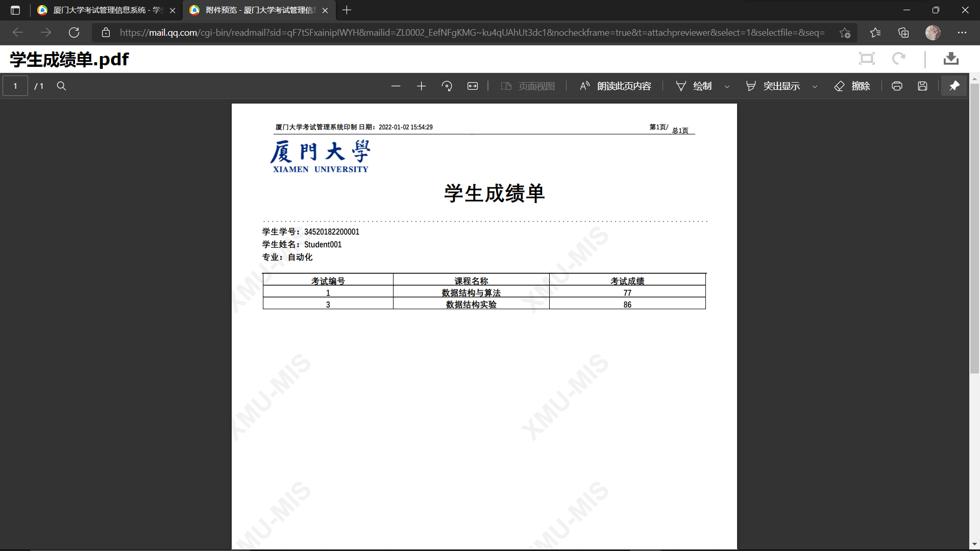Expand the Draw (绘制) options dropdown
980x551 pixels.
[x=727, y=87]
